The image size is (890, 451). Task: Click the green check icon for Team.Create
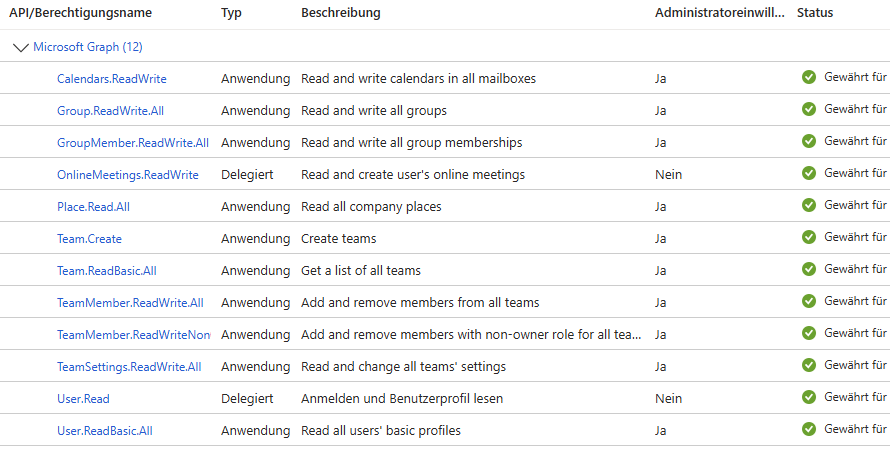(809, 237)
